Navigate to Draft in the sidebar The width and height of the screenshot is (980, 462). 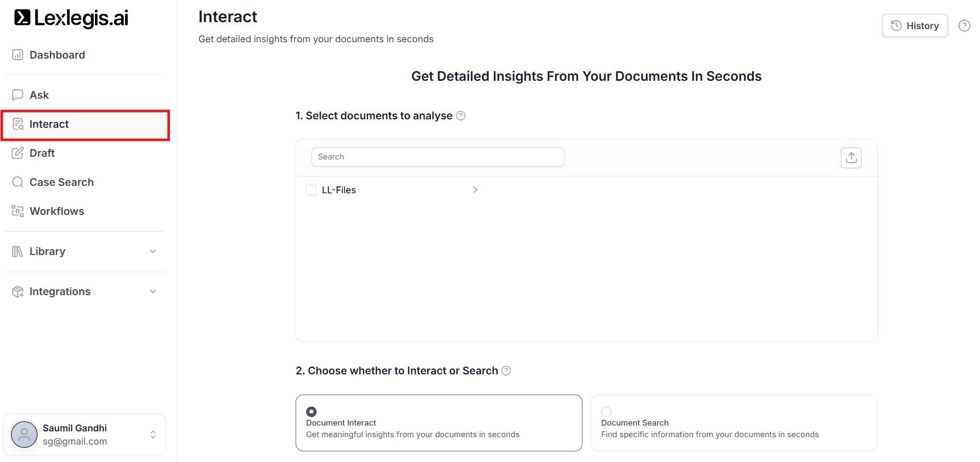tap(42, 153)
